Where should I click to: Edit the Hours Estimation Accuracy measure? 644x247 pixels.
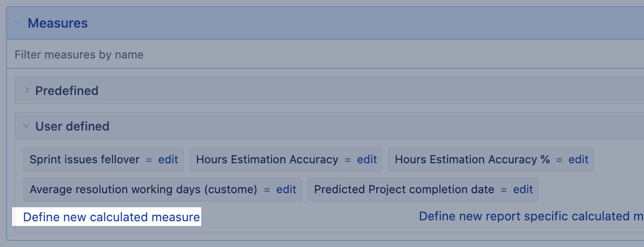tap(367, 160)
